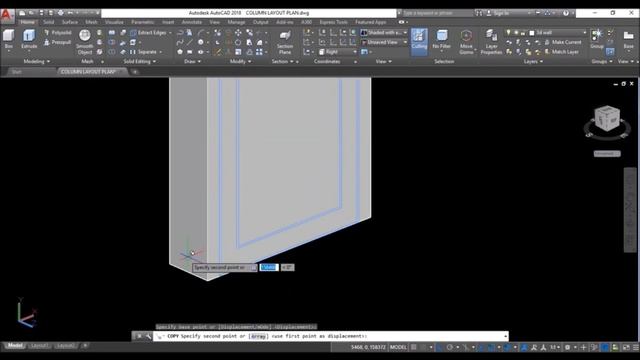This screenshot has width=640, height=360.
Task: Toggle polar tracking in status bar
Action: click(x=449, y=347)
